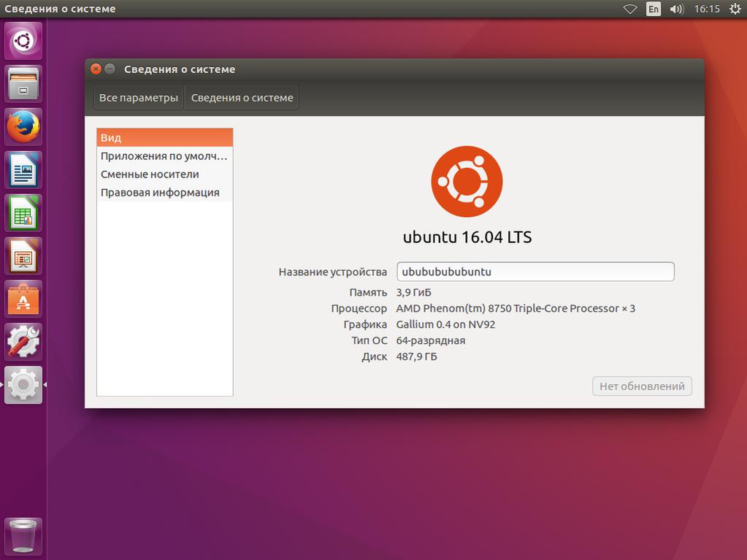The image size is (747, 560).
Task: Open the Trash bin
Action: tap(23, 536)
